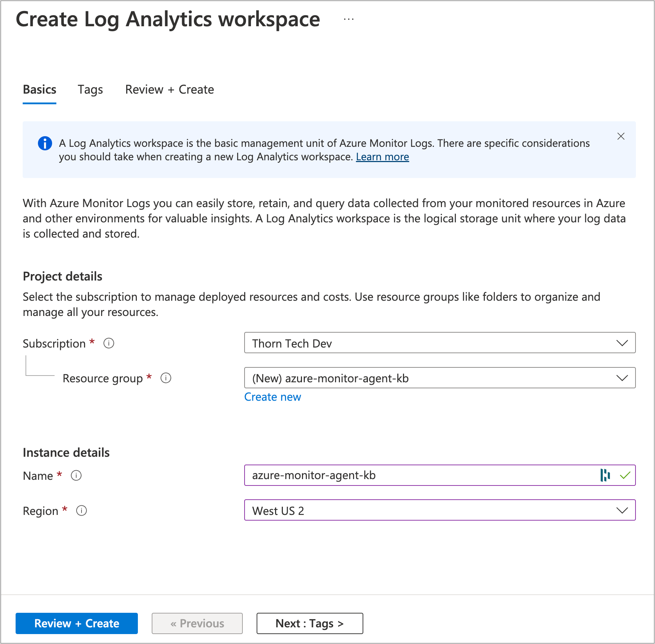This screenshot has height=644, width=655.
Task: Open the Region info tooltip icon
Action: click(81, 511)
